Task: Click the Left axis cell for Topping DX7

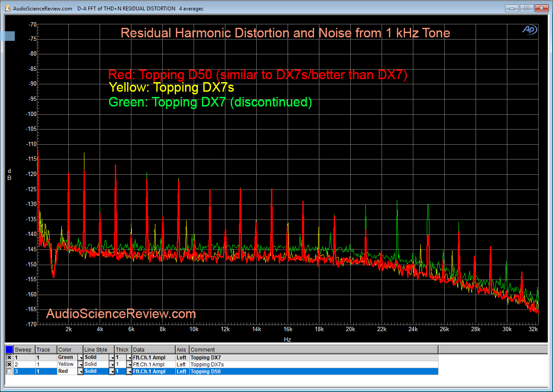Action: (182, 357)
